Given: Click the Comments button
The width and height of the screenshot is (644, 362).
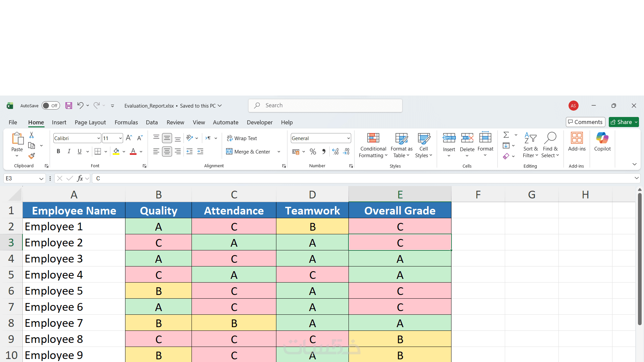Looking at the screenshot, I should click(x=585, y=122).
